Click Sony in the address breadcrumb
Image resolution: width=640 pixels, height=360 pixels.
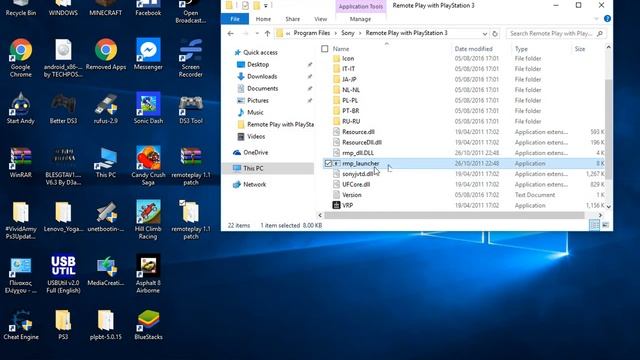(x=348, y=33)
